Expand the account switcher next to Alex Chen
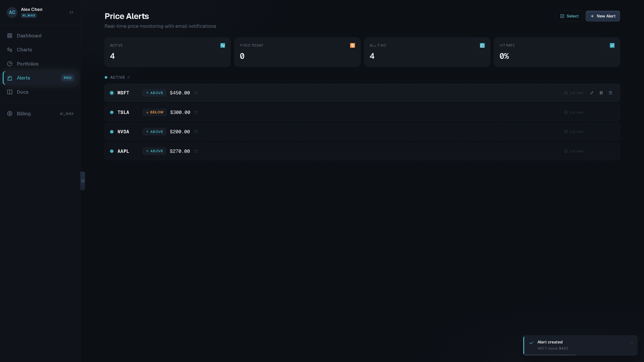644x362 pixels. (71, 12)
